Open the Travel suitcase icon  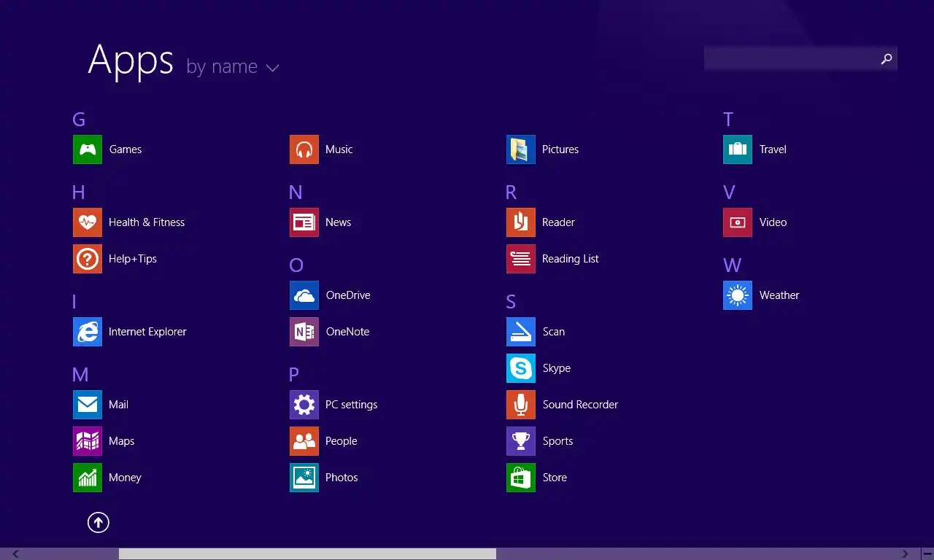coord(738,149)
